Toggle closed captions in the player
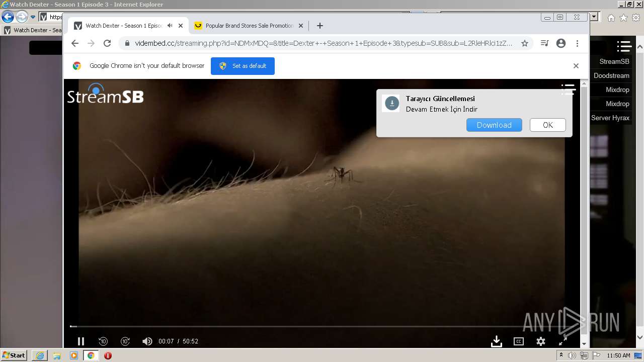Viewport: 644px width, 362px height. click(x=519, y=341)
